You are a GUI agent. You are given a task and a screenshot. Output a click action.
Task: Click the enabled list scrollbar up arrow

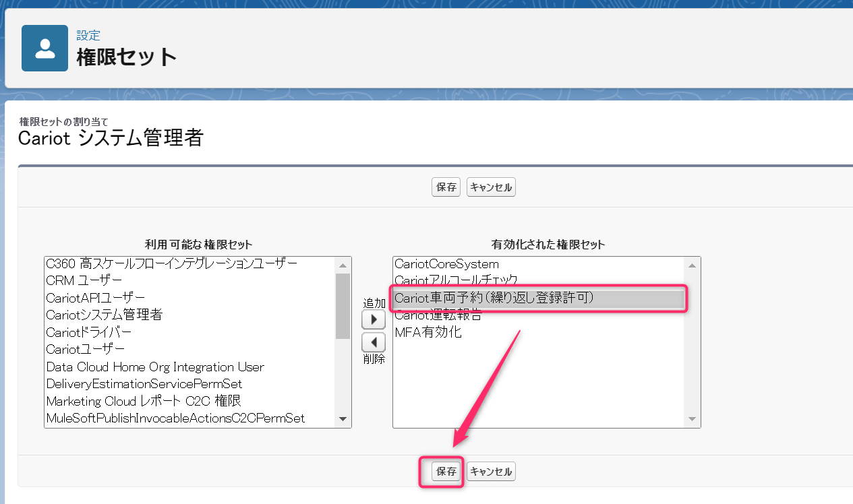(693, 265)
